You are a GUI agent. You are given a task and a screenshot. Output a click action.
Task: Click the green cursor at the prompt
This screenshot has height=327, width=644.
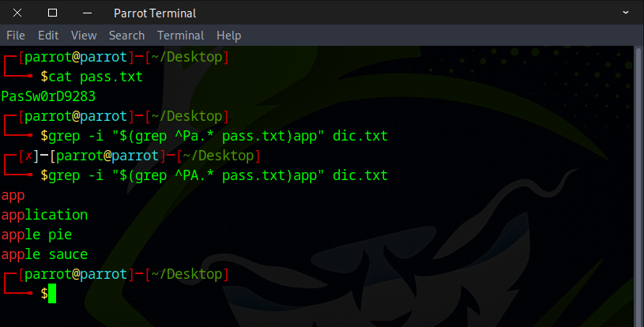pos(52,294)
